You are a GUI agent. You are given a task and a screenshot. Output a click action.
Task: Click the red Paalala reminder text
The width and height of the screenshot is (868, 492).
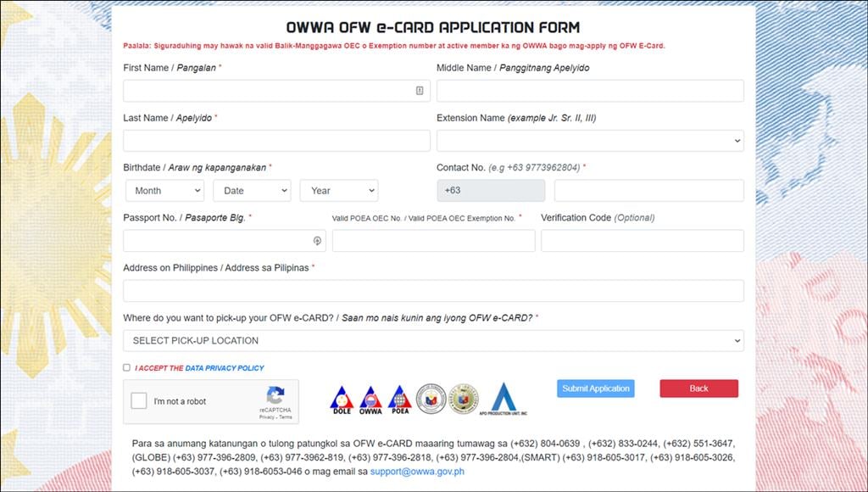tap(393, 46)
